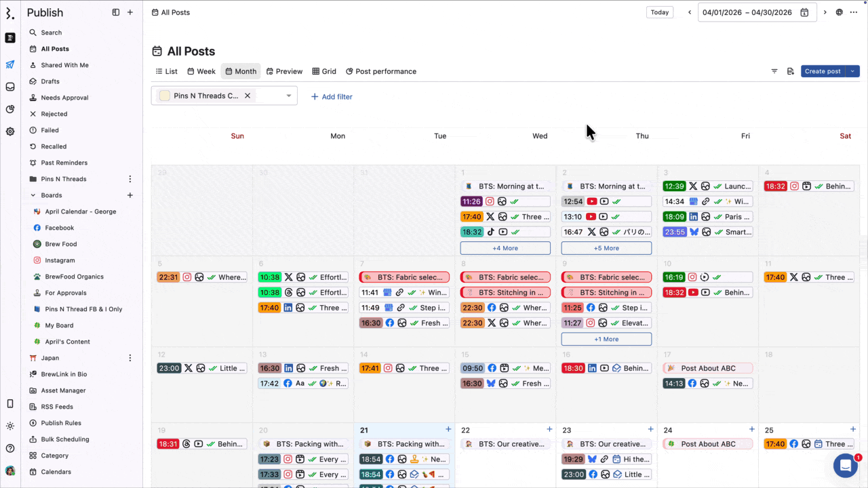
Task: Toggle the sidebar collapse icon next to Publish
Action: pos(116,12)
